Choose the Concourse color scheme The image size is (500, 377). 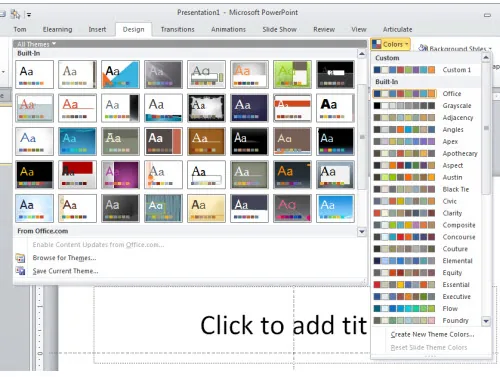[427, 237]
